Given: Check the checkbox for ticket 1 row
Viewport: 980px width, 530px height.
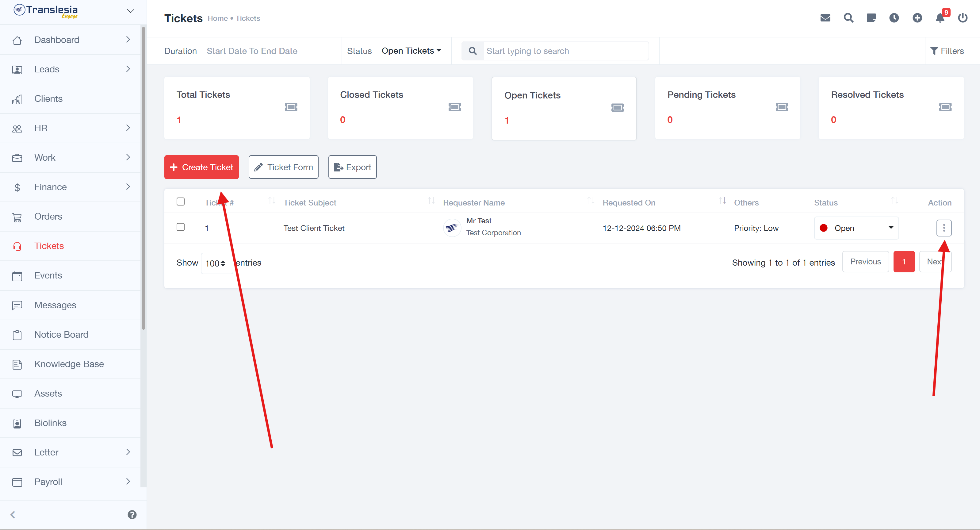Looking at the screenshot, I should [181, 227].
